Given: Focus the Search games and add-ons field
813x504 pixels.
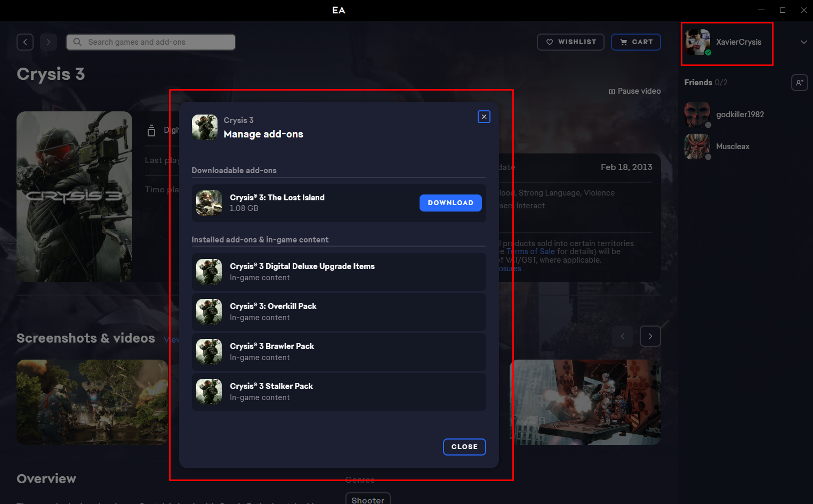Looking at the screenshot, I should point(151,42).
